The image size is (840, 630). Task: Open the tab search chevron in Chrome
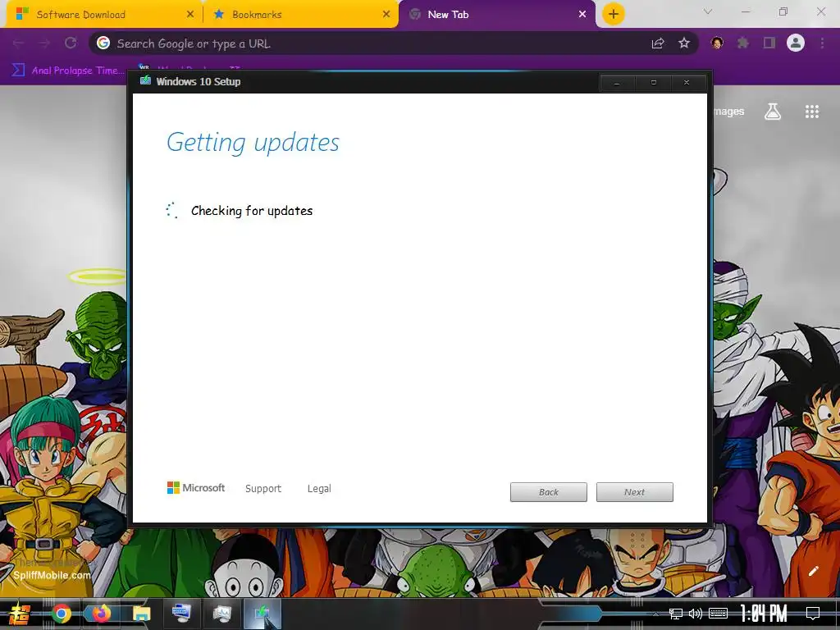point(708,11)
